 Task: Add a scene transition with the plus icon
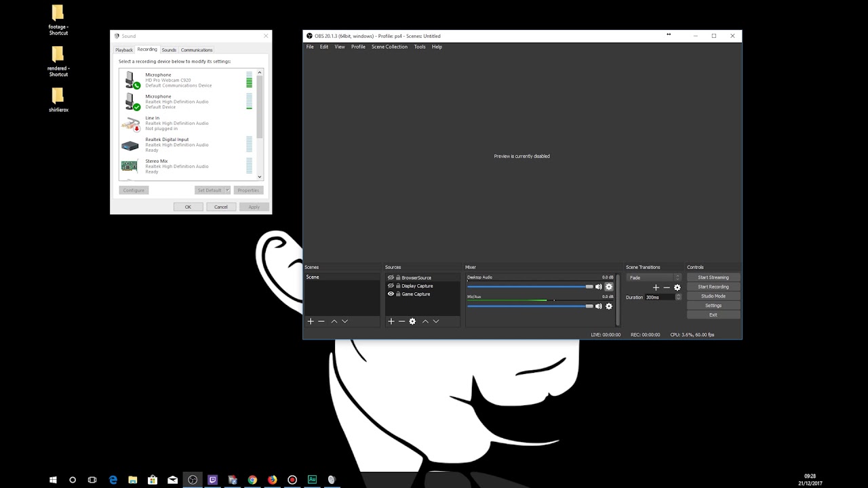click(656, 287)
